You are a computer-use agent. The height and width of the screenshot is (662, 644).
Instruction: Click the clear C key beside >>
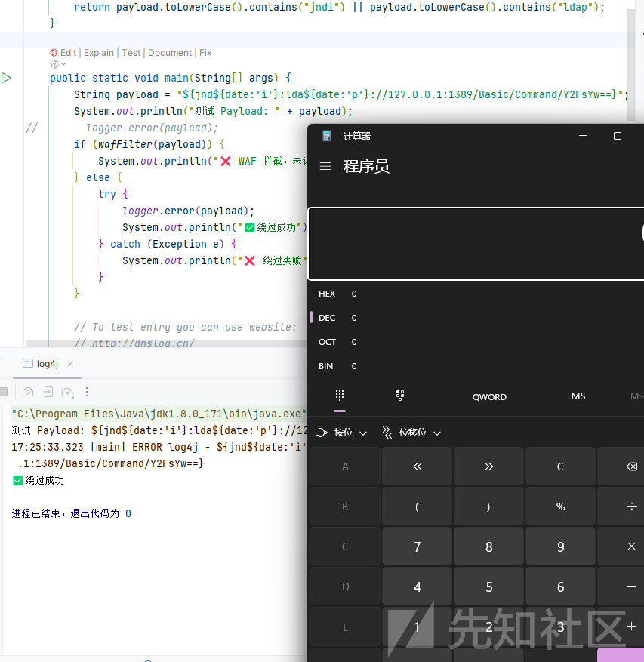[x=560, y=466]
